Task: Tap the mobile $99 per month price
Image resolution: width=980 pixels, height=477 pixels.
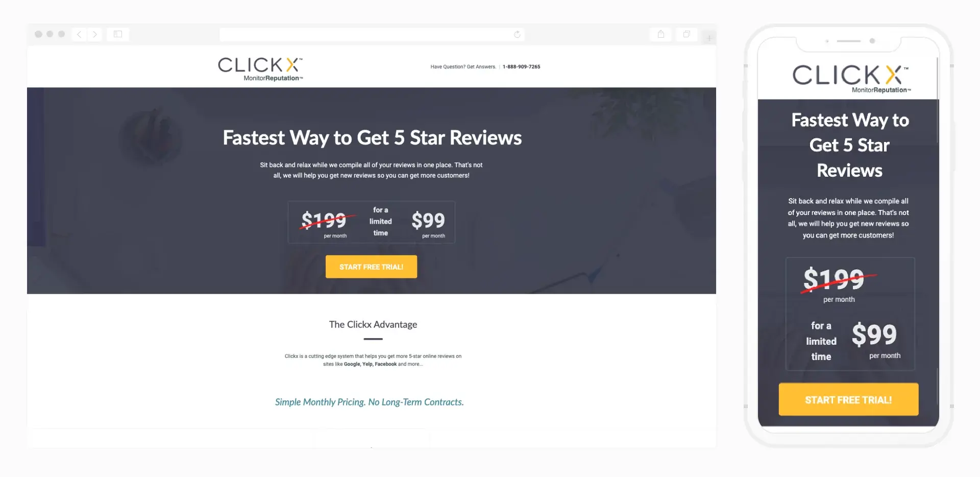Action: coord(875,339)
